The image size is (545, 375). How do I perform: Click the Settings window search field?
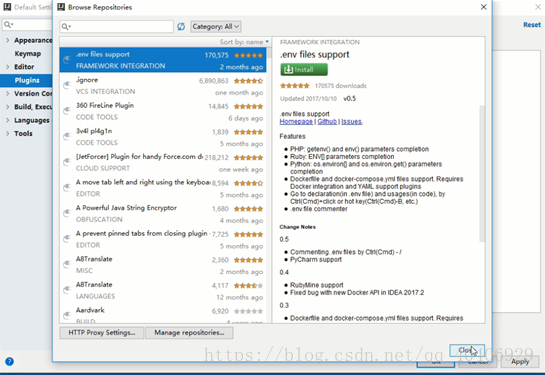27,25
